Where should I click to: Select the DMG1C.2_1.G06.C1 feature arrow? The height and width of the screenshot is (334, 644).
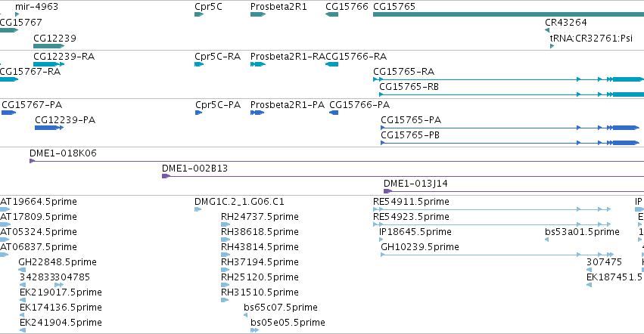coord(198,209)
